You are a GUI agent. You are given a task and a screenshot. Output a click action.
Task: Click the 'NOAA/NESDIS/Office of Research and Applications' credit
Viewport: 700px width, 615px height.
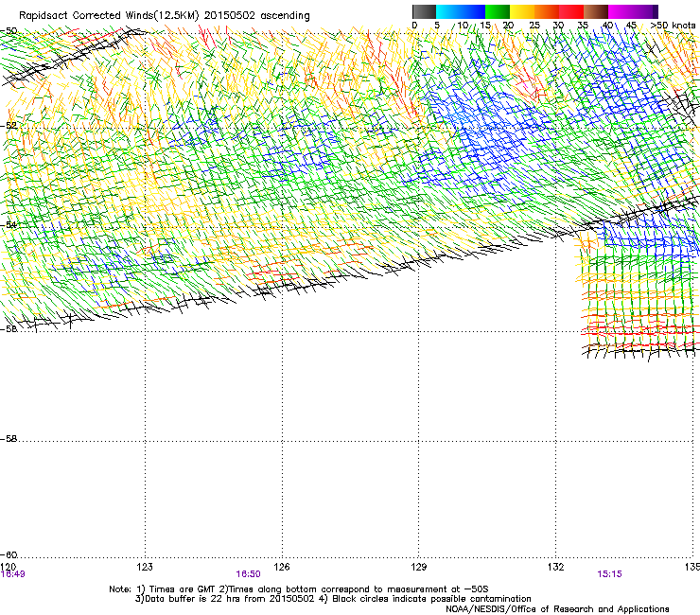(x=557, y=609)
